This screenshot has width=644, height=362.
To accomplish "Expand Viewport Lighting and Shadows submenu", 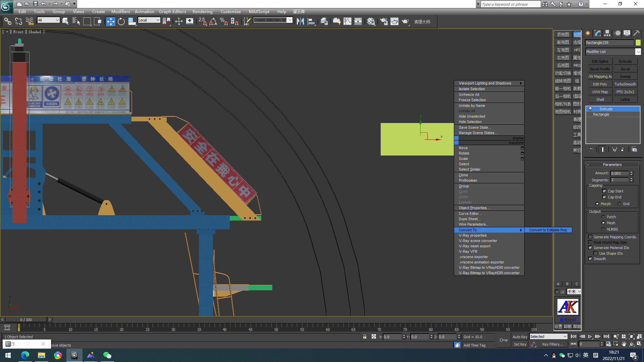I will pos(489,83).
